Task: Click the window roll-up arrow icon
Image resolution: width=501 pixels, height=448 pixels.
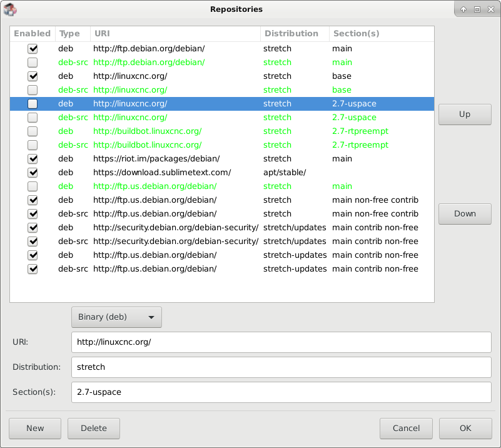Action: point(463,9)
